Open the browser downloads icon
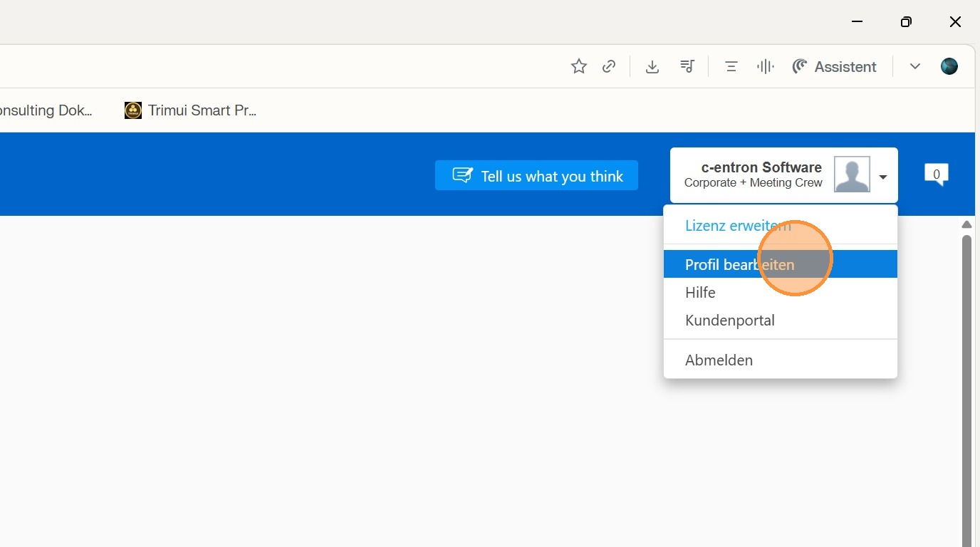Image resolution: width=980 pixels, height=547 pixels. (x=652, y=66)
